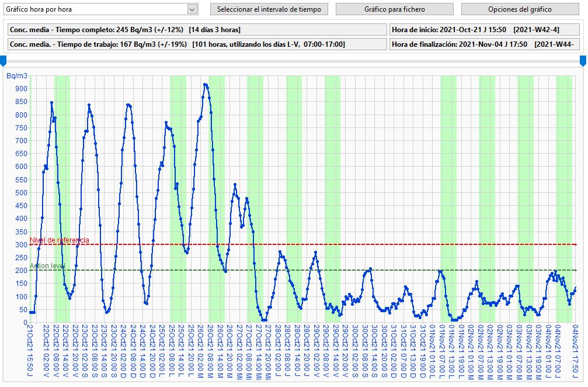Click the red 'Nivel de referencia' label
This screenshot has width=588, height=387.
coord(60,240)
